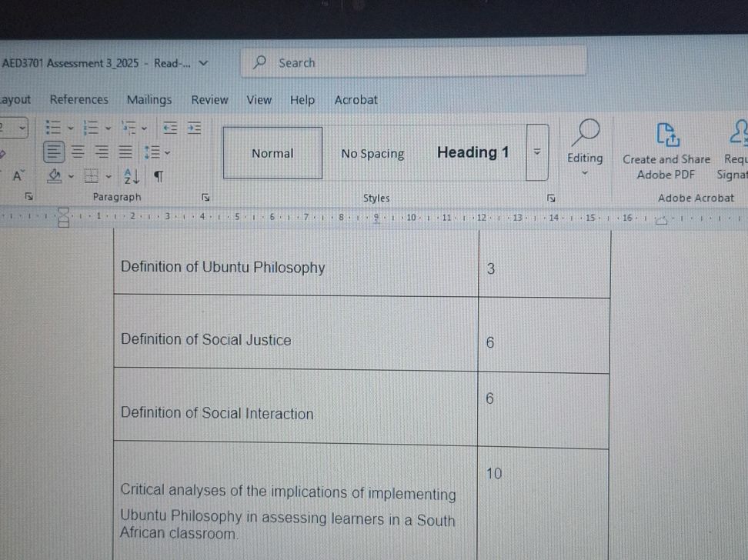Image resolution: width=748 pixels, height=560 pixels.
Task: Apply the Heading 1 style
Action: click(473, 152)
